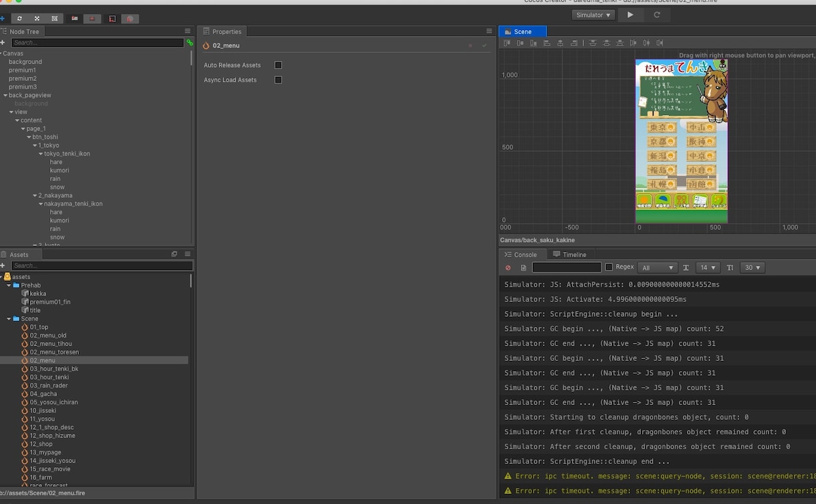The height and width of the screenshot is (504, 816).
Task: Open the console log type 'All' dropdown
Action: [x=657, y=267]
